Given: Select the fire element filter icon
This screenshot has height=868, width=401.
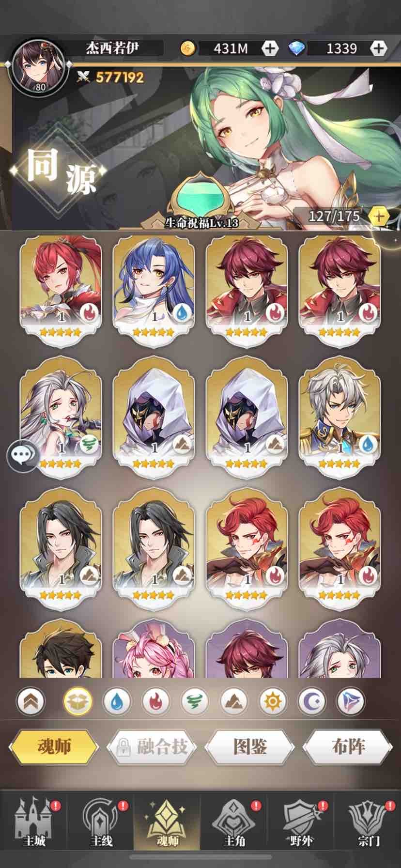Looking at the screenshot, I should [156, 701].
